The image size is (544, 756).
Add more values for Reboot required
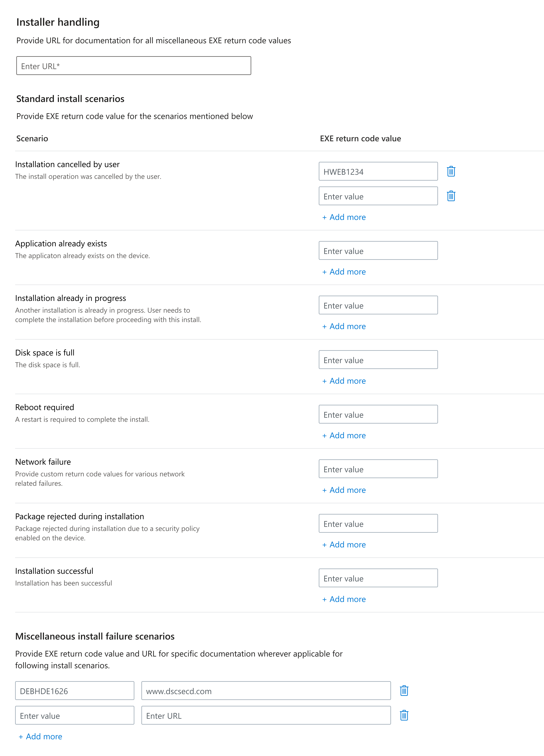(x=344, y=435)
